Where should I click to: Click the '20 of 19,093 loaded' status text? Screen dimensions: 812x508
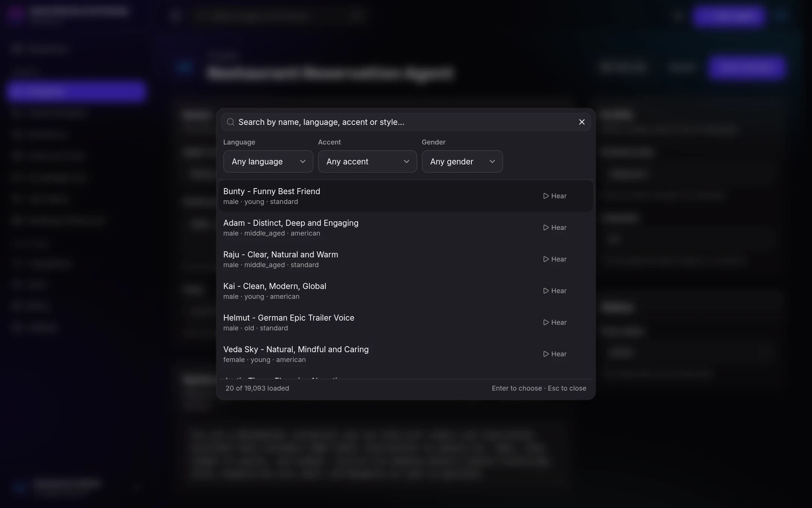[x=257, y=388]
